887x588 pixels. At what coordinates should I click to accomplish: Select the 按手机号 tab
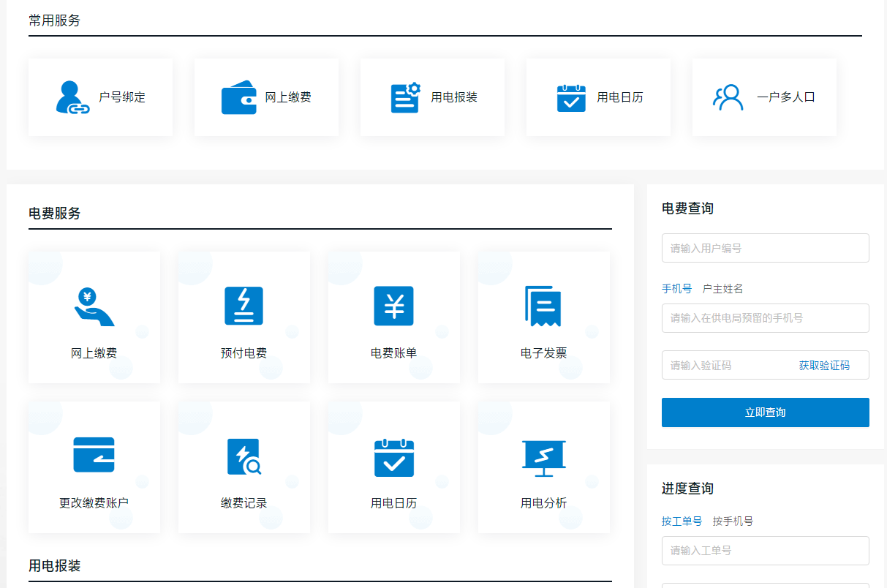[x=733, y=521]
